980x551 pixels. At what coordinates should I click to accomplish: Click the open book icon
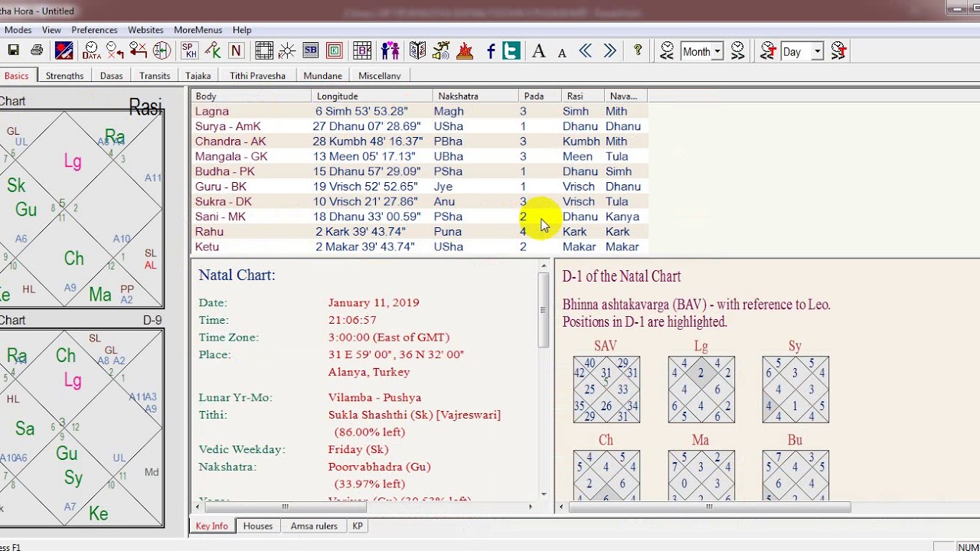pyautogui.click(x=417, y=51)
